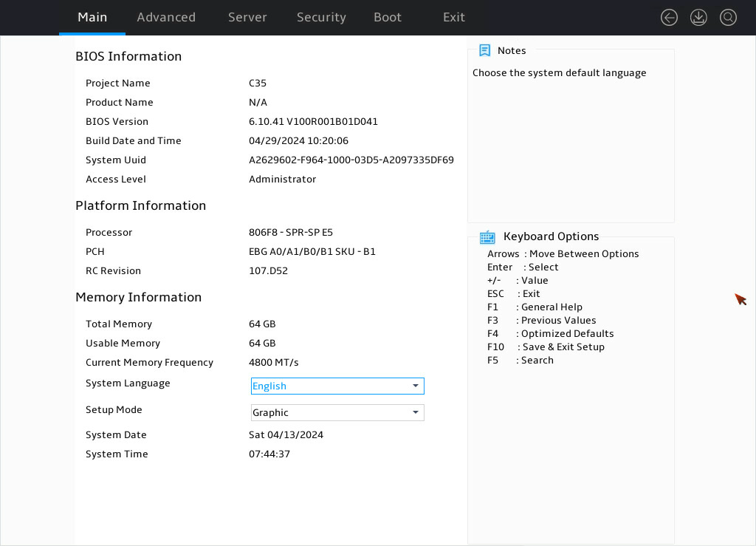Select the Boot tab

pyautogui.click(x=387, y=18)
